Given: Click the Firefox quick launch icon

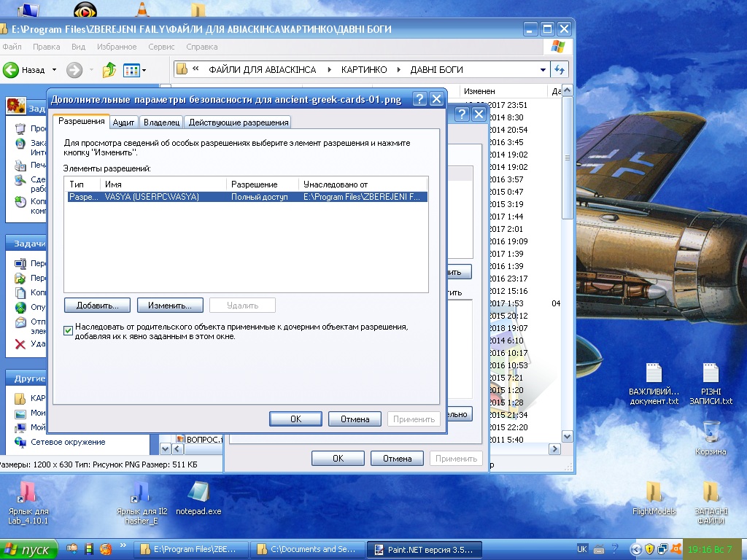Looking at the screenshot, I should point(106,549).
